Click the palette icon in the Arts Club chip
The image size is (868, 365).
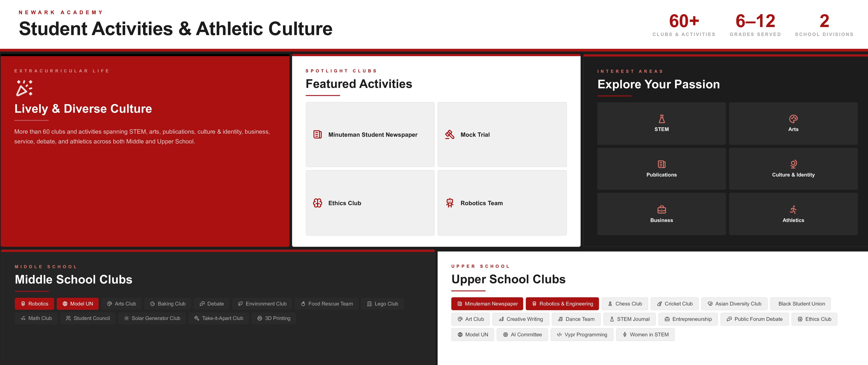click(x=110, y=304)
